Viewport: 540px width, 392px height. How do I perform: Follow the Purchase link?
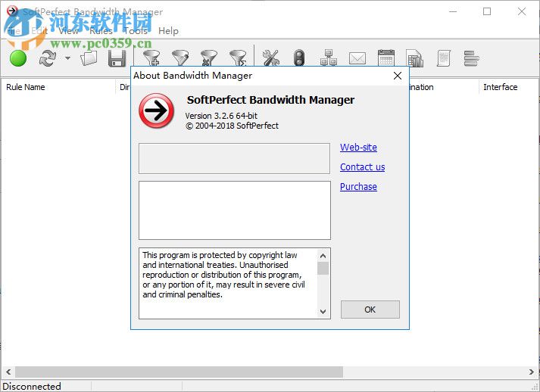(358, 186)
